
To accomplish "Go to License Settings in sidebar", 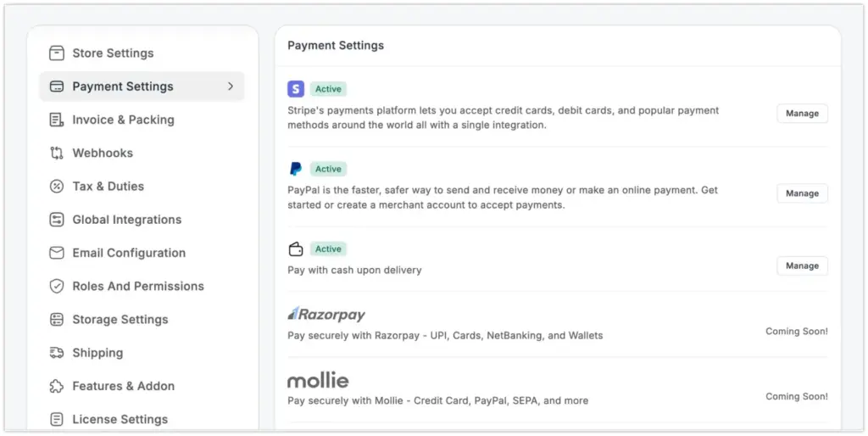I will 120,419.
